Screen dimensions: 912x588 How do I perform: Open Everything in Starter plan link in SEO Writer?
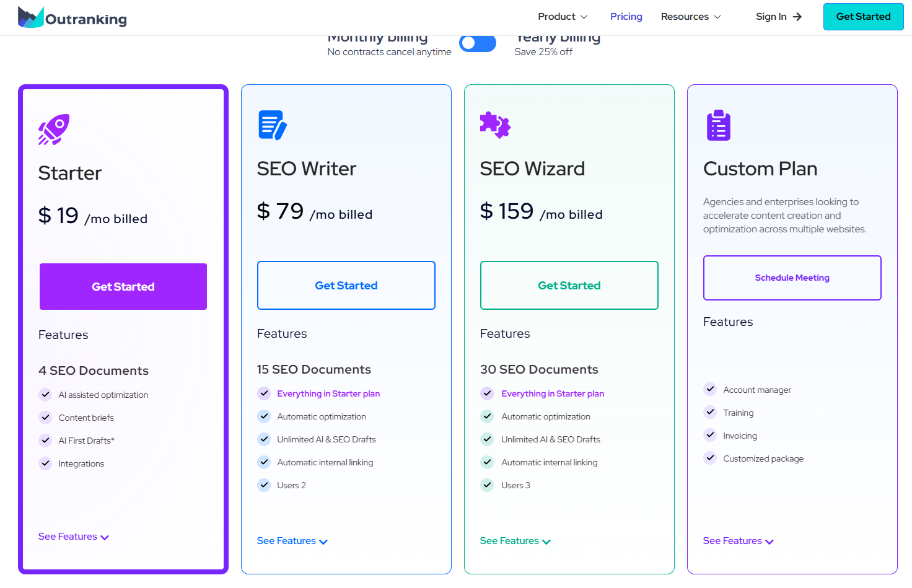328,393
